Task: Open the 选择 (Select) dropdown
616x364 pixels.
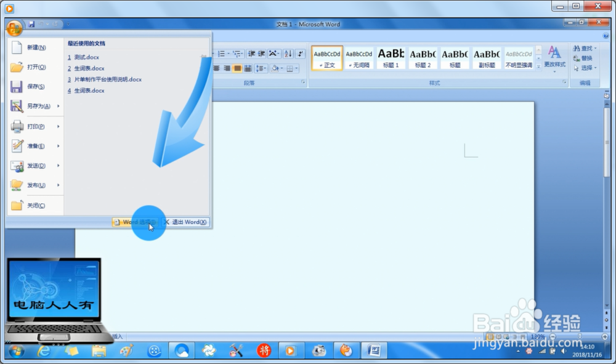Action: (x=585, y=68)
